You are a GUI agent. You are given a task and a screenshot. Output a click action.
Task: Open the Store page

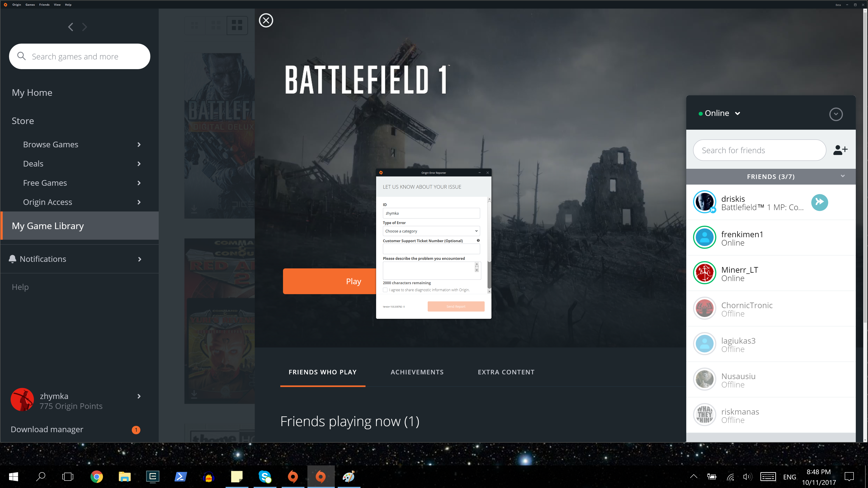tap(23, 121)
